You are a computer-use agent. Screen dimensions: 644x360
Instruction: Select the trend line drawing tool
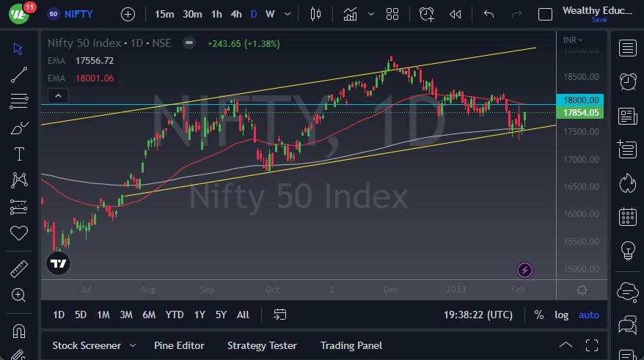click(19, 74)
